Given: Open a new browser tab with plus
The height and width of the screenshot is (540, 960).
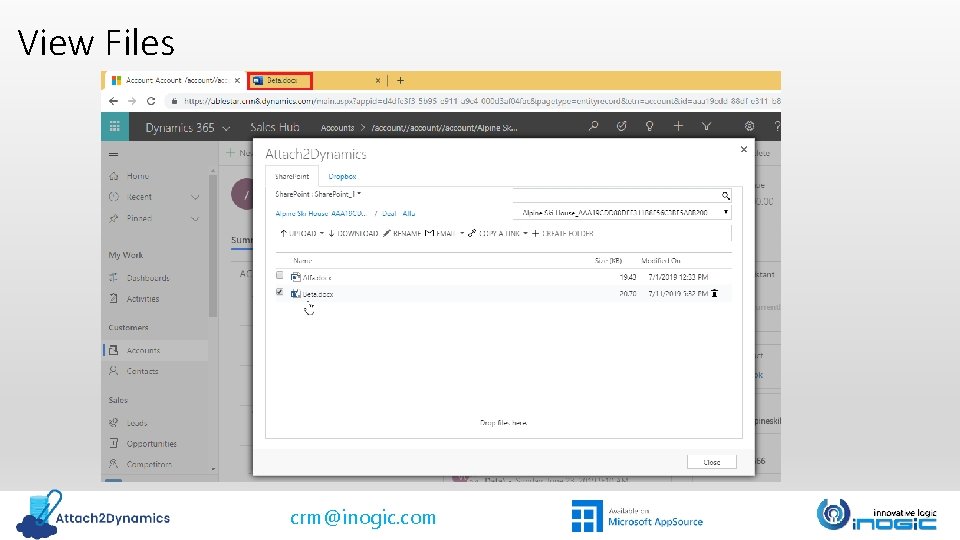Looking at the screenshot, I should [x=400, y=80].
